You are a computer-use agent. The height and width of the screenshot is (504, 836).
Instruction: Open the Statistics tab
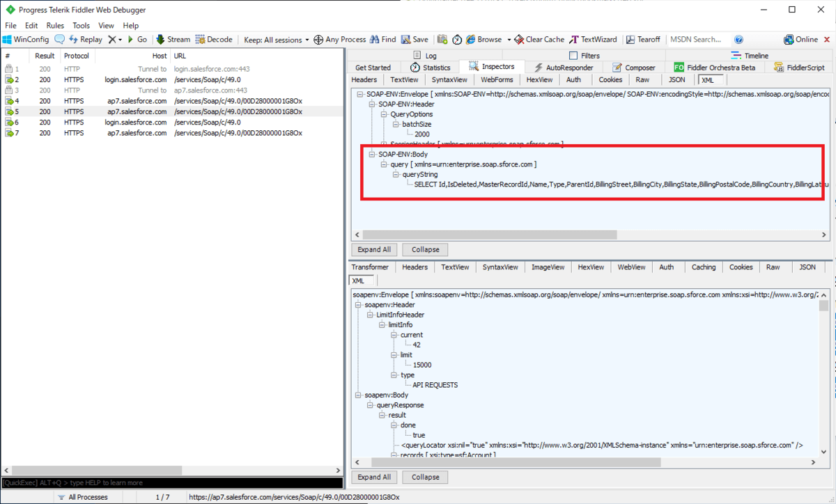click(430, 68)
